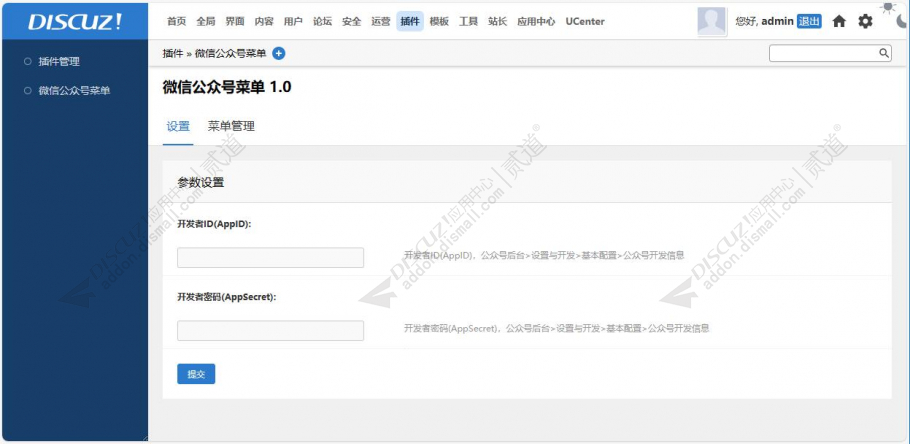The height and width of the screenshot is (444, 910).
Task: Click the 提交 submit button
Action: pyautogui.click(x=196, y=374)
